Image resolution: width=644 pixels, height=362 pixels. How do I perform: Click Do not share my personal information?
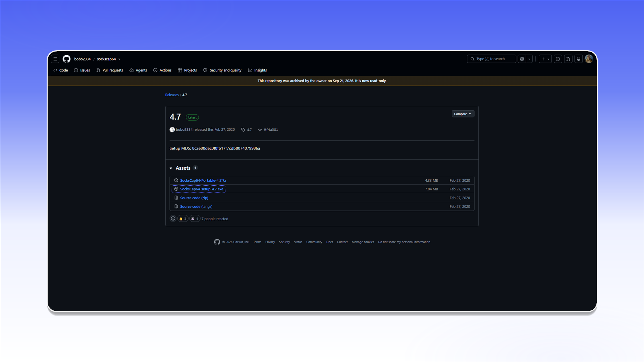(x=404, y=242)
